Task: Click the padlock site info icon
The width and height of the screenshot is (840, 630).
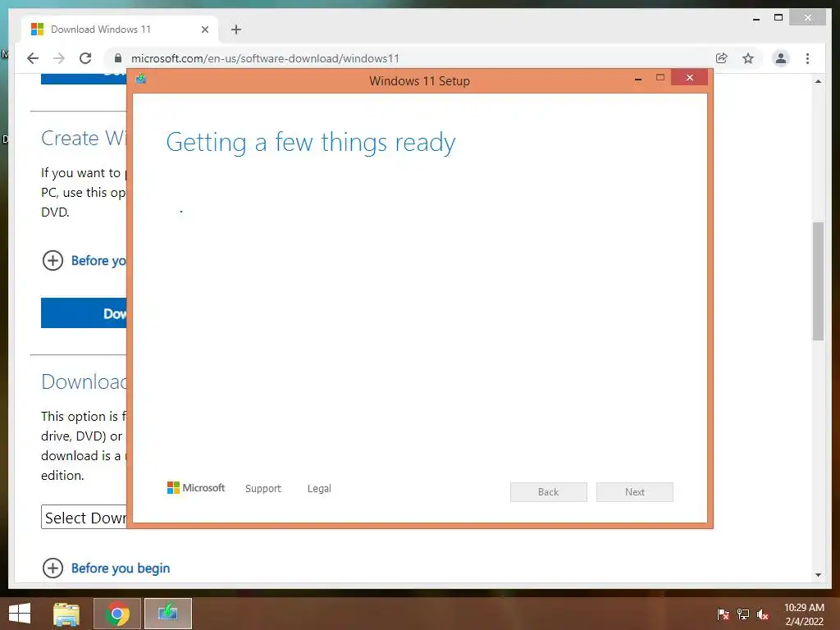Action: [x=118, y=58]
